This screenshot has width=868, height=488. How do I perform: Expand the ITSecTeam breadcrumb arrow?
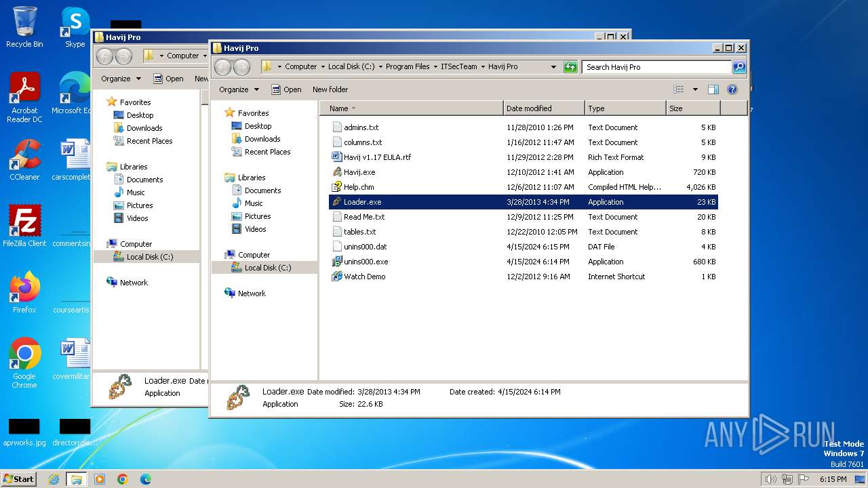pos(483,67)
